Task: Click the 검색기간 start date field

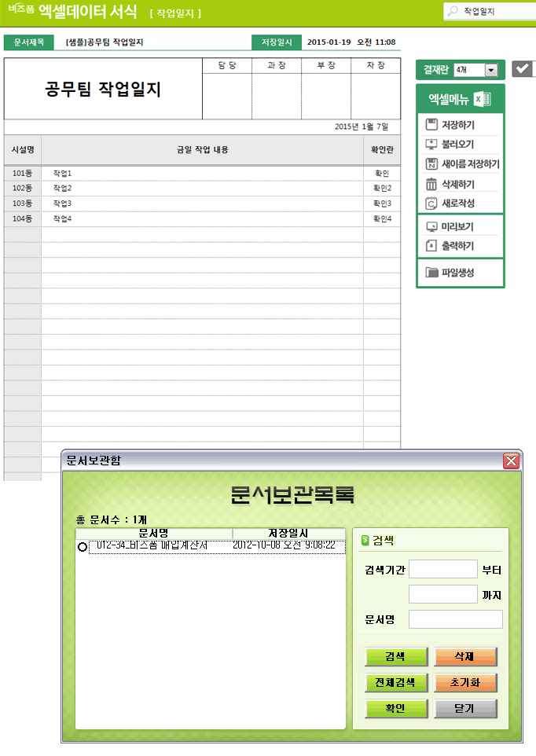Action: pos(443,569)
